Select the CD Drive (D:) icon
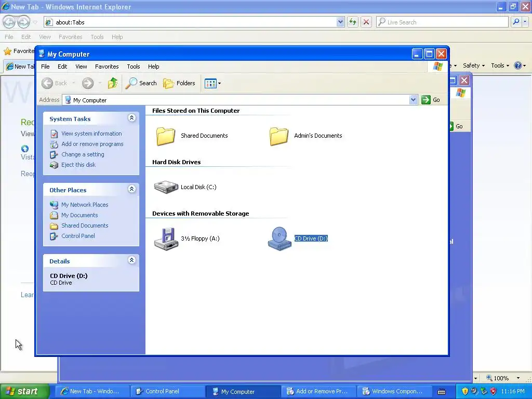 coord(280,239)
